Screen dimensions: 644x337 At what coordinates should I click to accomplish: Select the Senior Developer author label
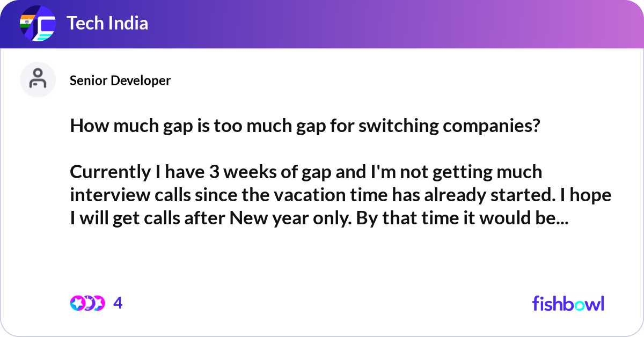120,80
